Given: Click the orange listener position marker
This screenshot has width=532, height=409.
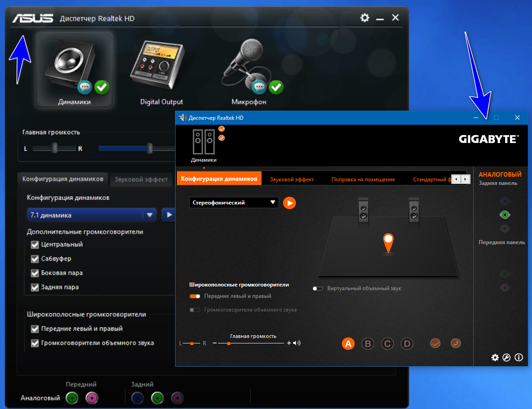Looking at the screenshot, I should coord(388,243).
